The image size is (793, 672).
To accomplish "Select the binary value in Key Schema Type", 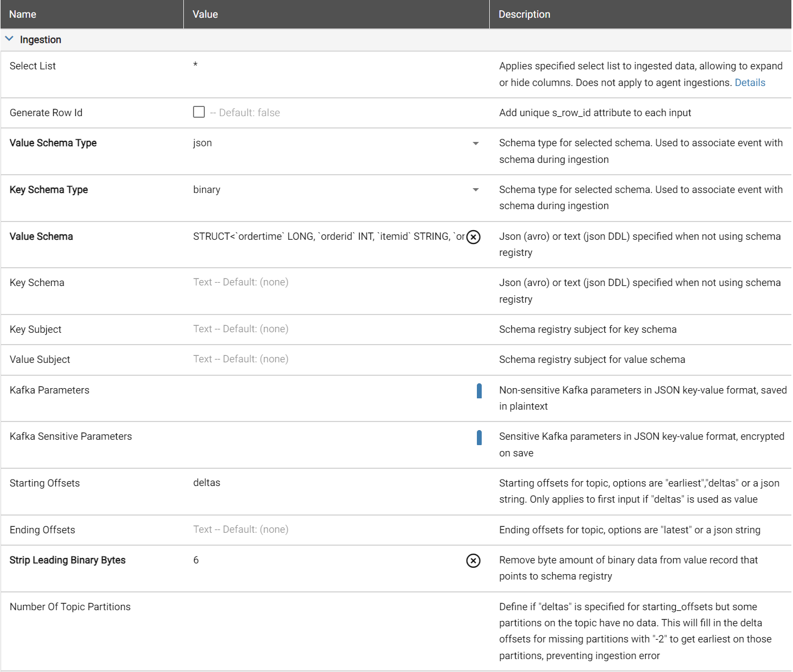I will point(207,190).
